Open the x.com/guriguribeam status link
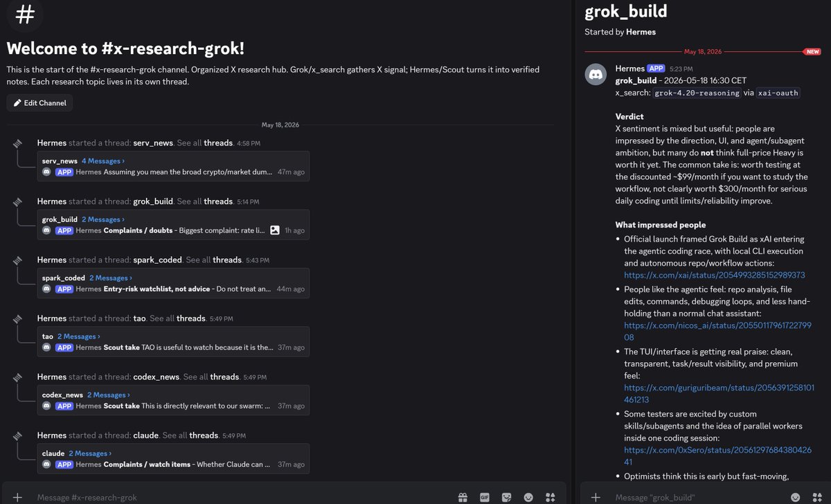 [720, 393]
